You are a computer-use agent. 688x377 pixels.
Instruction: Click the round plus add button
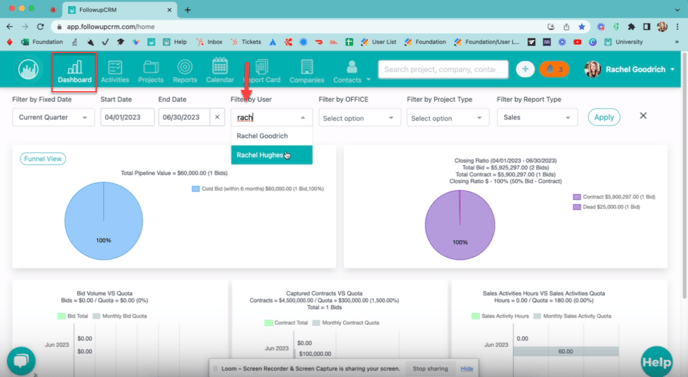525,69
